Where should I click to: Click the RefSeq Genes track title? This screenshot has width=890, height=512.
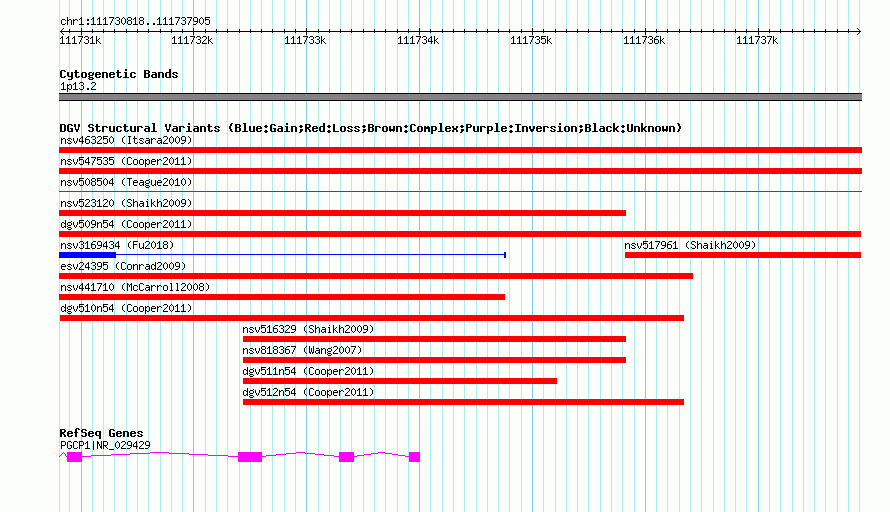click(101, 433)
